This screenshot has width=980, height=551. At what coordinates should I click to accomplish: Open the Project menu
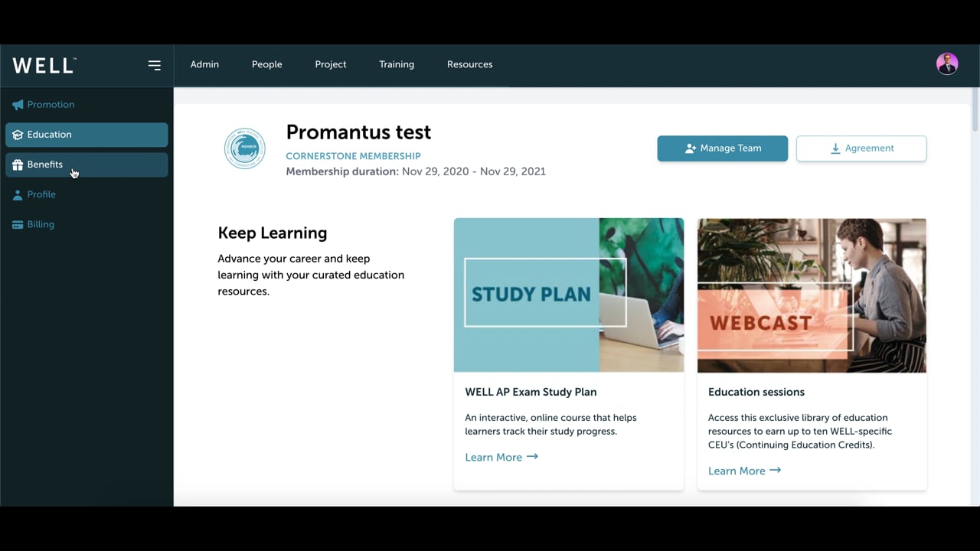pyautogui.click(x=331, y=64)
